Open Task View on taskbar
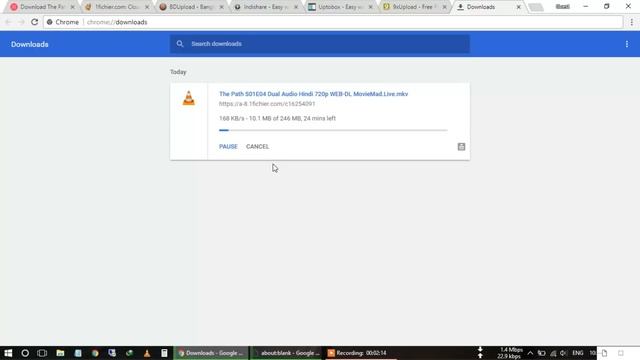The image size is (640, 360). pyautogui.click(x=42, y=353)
